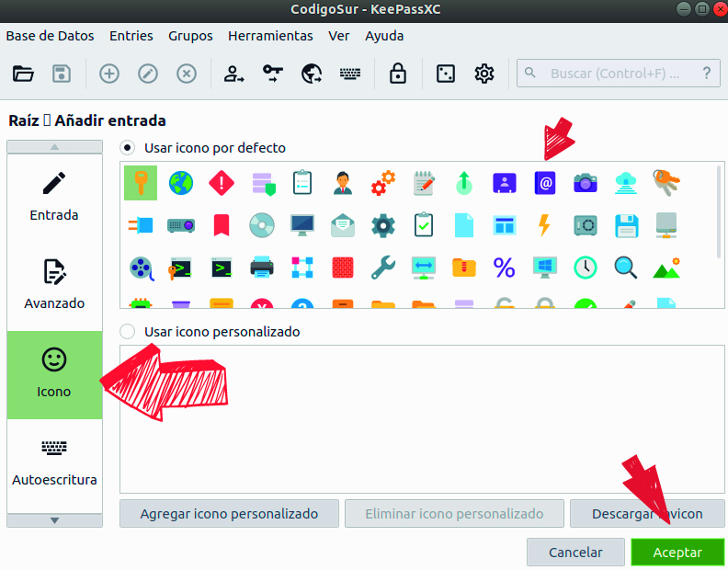Select the bunch of keys icon
Screen dimensions: 728x570
click(x=666, y=182)
